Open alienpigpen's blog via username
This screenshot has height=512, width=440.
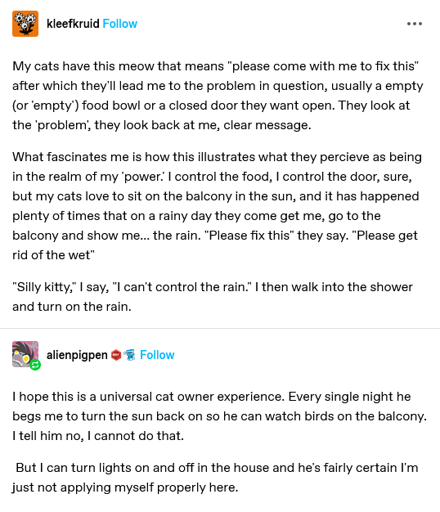(x=77, y=355)
